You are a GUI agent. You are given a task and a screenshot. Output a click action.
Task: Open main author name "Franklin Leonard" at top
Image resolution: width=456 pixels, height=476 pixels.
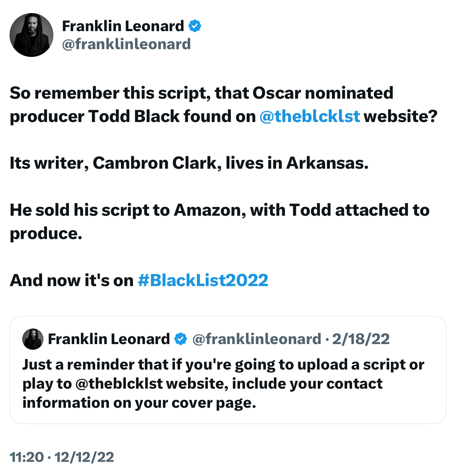point(123,26)
